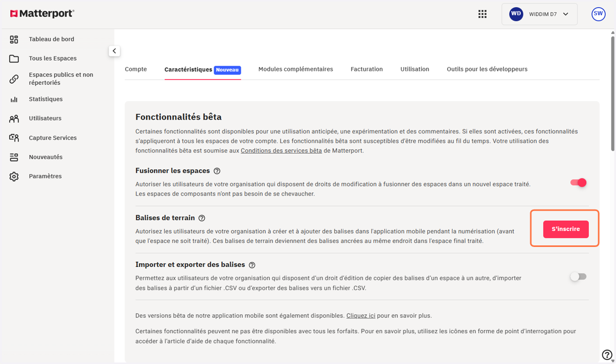Click the Paramètres gear icon
This screenshot has height=364, width=616.
pyautogui.click(x=14, y=177)
